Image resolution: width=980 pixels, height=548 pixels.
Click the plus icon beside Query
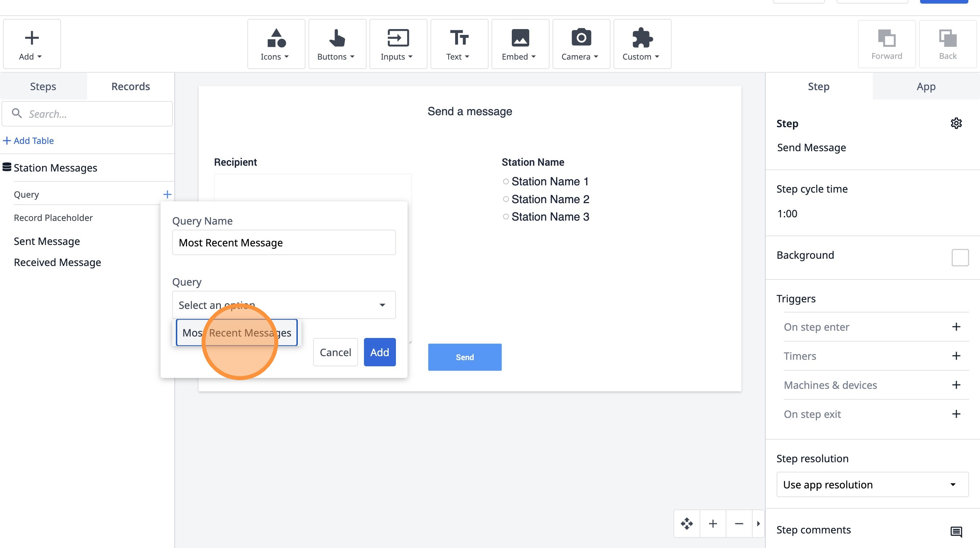pyautogui.click(x=167, y=194)
